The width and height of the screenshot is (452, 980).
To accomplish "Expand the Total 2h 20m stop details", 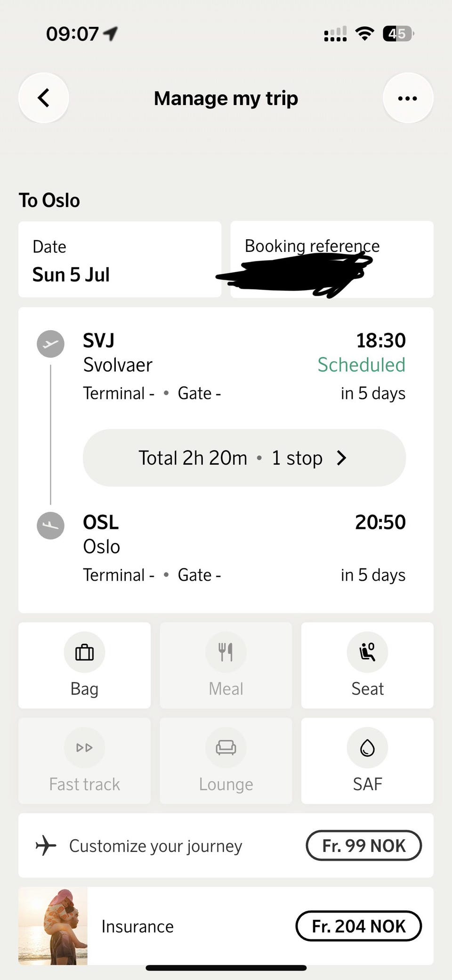I will pyautogui.click(x=244, y=458).
